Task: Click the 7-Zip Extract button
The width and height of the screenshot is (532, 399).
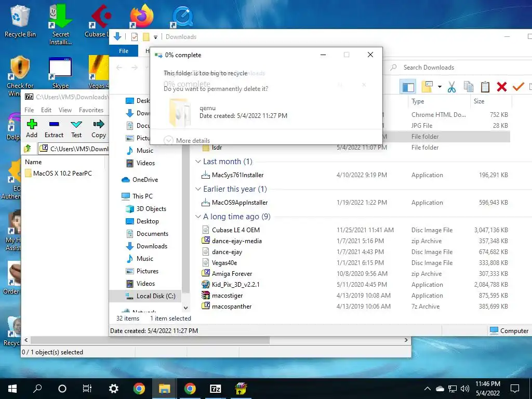Action: pyautogui.click(x=54, y=129)
